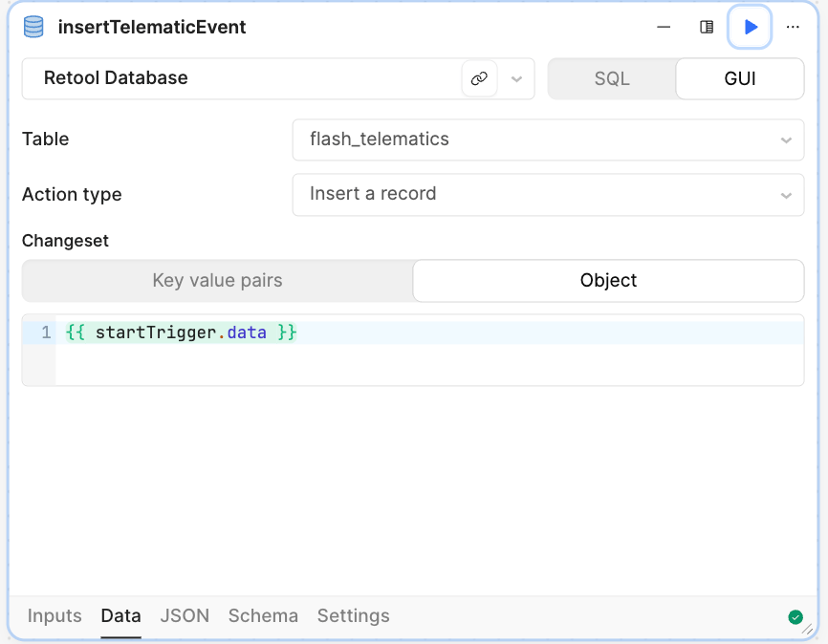Toggle the side panel layout icon

(707, 28)
